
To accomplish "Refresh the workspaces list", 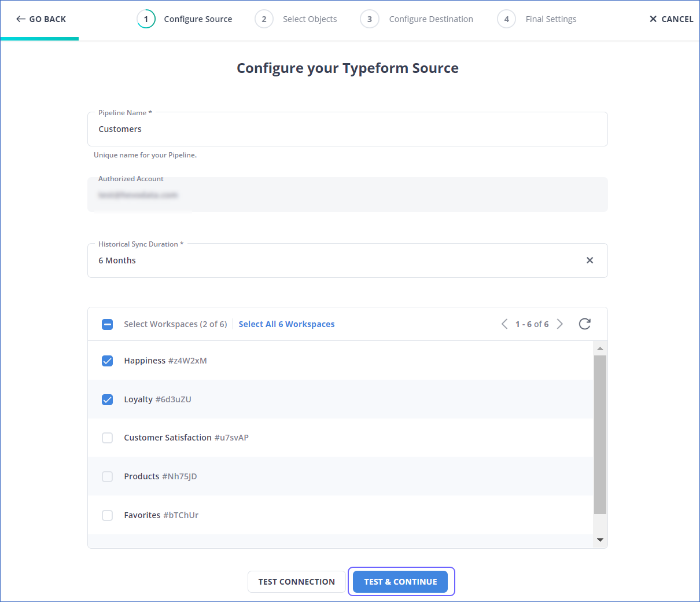I will pos(584,324).
